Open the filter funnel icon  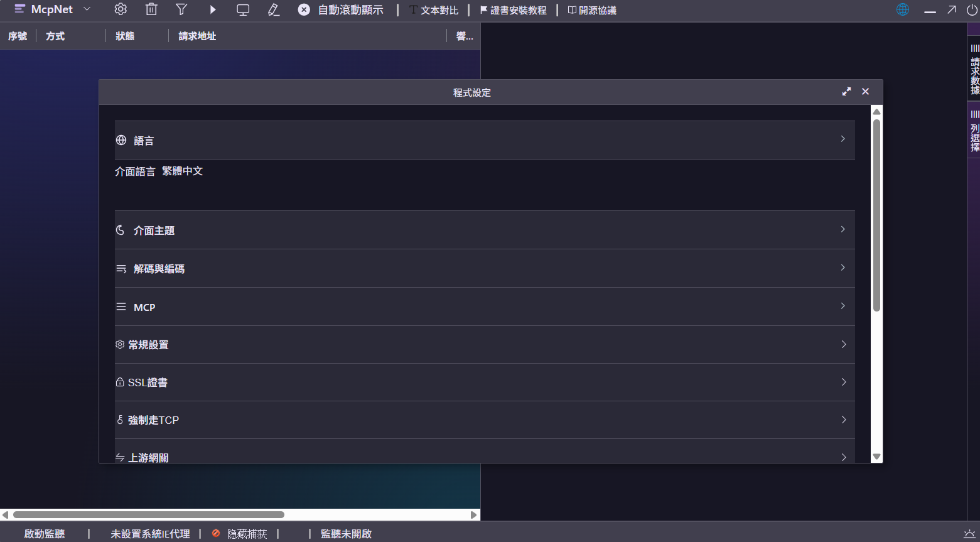pyautogui.click(x=181, y=9)
